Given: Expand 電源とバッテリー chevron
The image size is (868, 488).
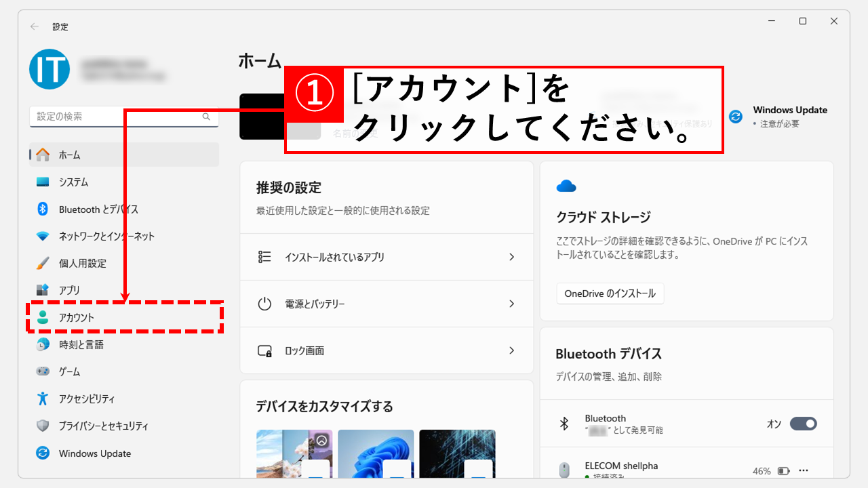Looking at the screenshot, I should 511,304.
